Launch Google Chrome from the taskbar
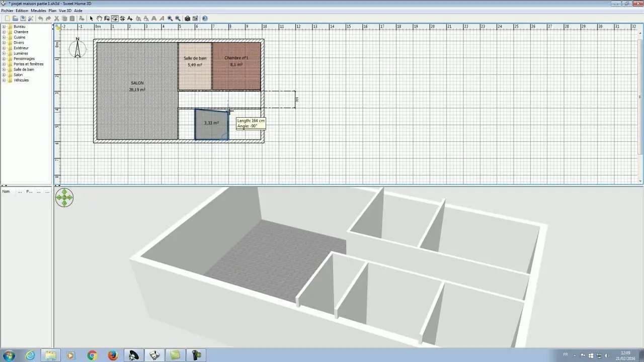The height and width of the screenshot is (362, 644). 92,355
